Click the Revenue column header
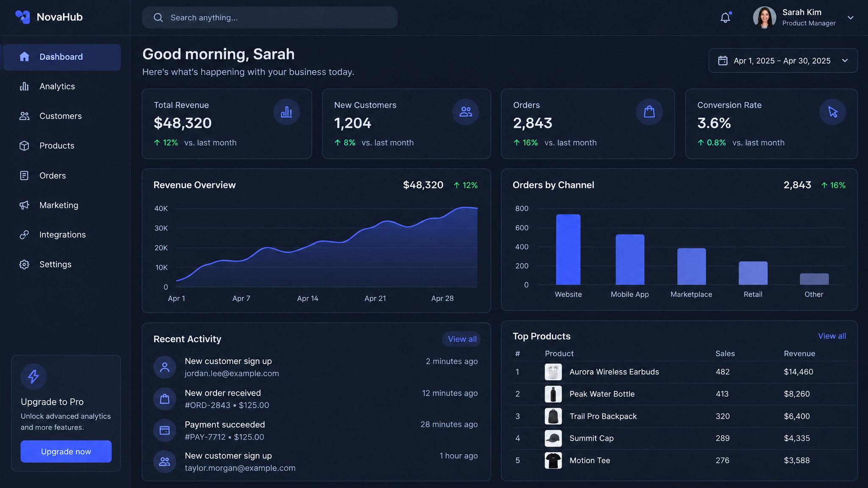The image size is (868, 488). (x=799, y=354)
